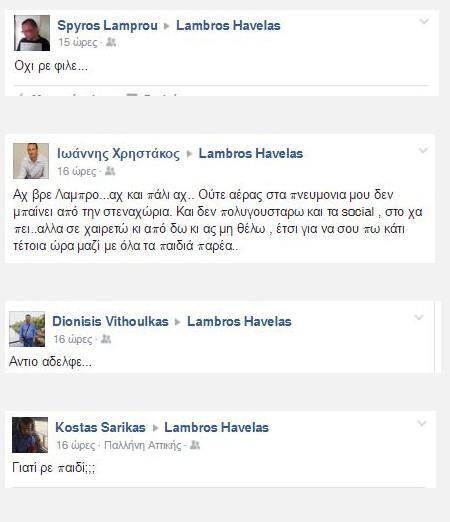The width and height of the screenshot is (450, 522).
Task: Open Dionisis Vithoulkas name link
Action: tap(110, 321)
